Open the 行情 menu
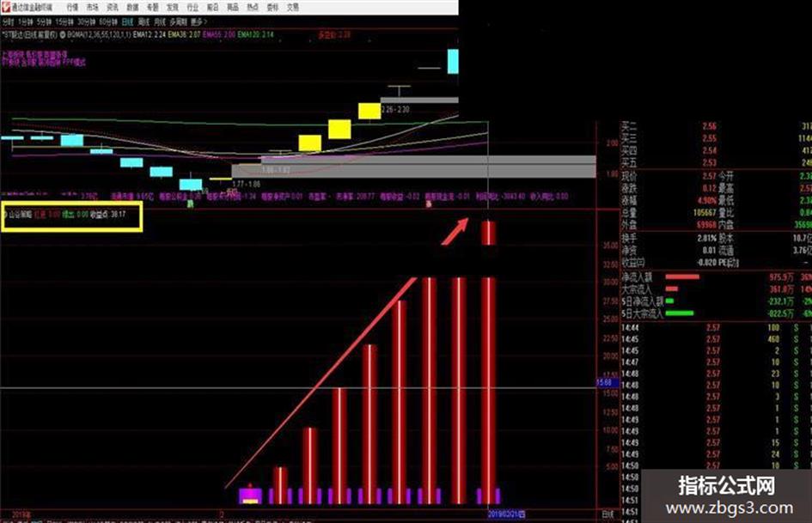Screen dimensions: 812x523 click(x=72, y=7)
